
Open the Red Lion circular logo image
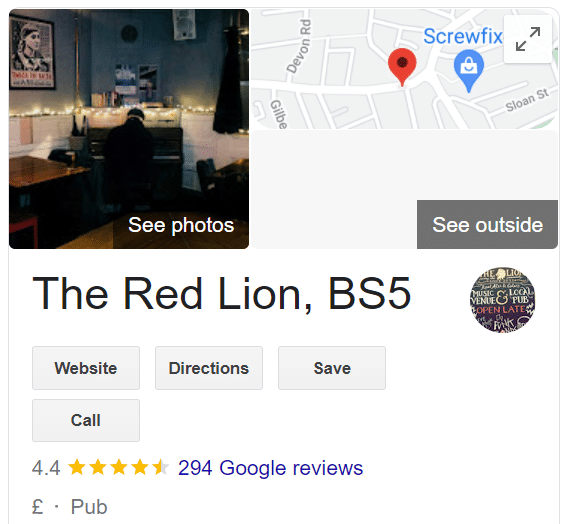click(502, 299)
